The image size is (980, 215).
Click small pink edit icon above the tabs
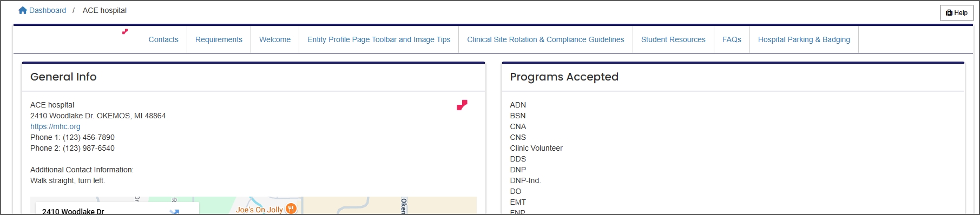pyautogui.click(x=125, y=32)
